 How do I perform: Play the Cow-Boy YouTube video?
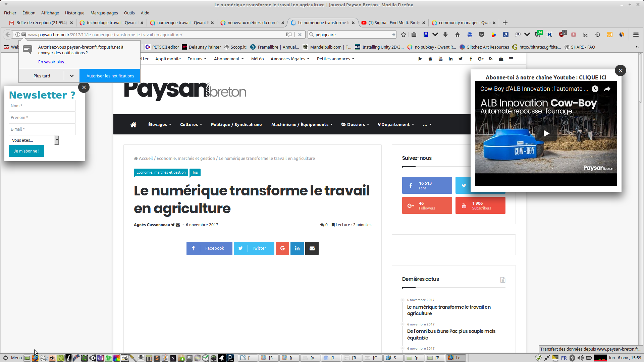point(546,133)
